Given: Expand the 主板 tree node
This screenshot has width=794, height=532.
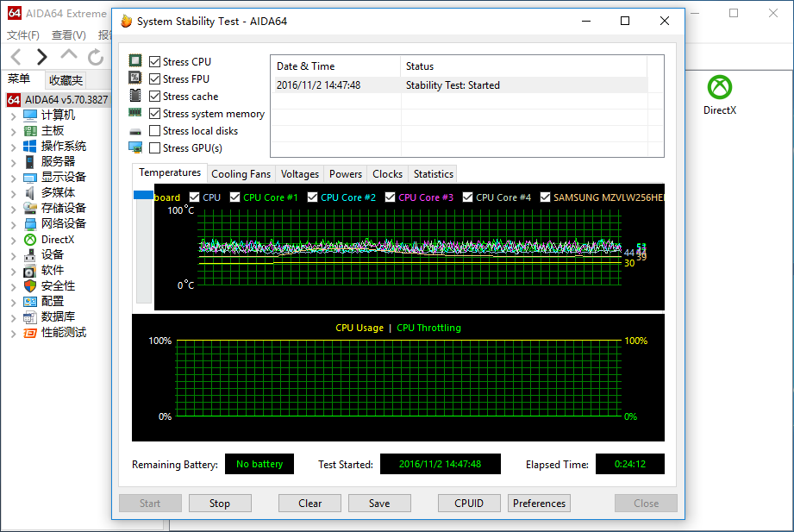Looking at the screenshot, I should pyautogui.click(x=13, y=131).
